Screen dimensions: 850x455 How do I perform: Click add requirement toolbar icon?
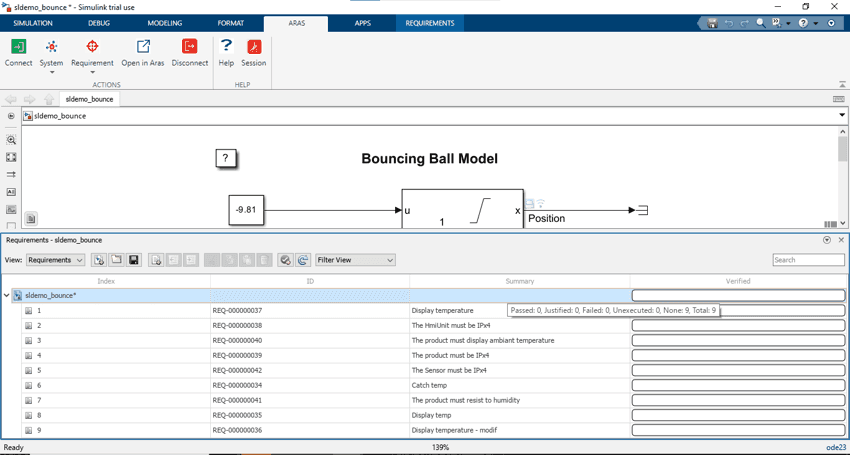click(x=156, y=260)
